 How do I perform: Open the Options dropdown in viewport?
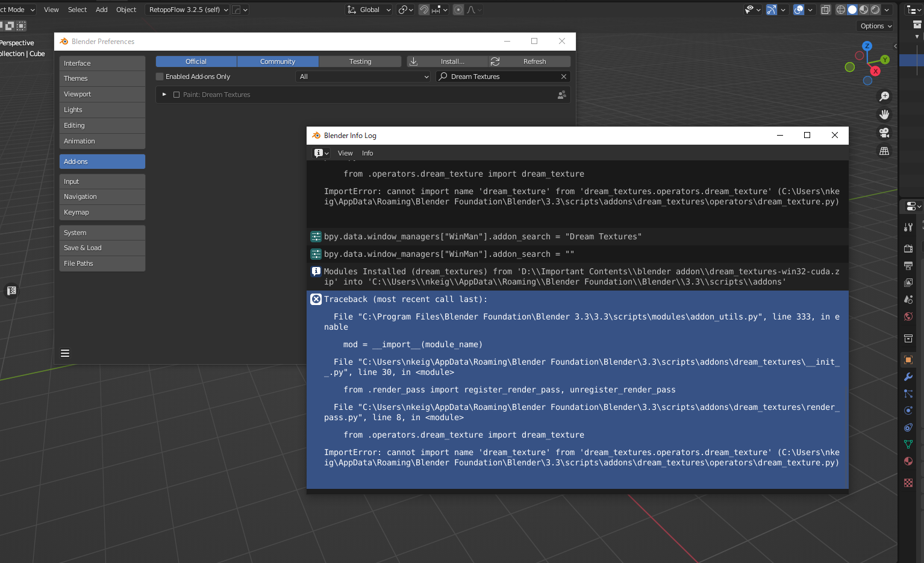[x=876, y=26]
